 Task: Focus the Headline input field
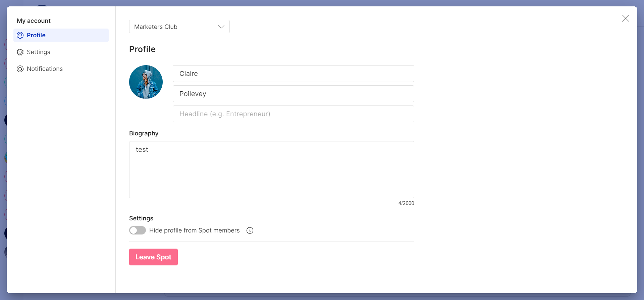293,114
